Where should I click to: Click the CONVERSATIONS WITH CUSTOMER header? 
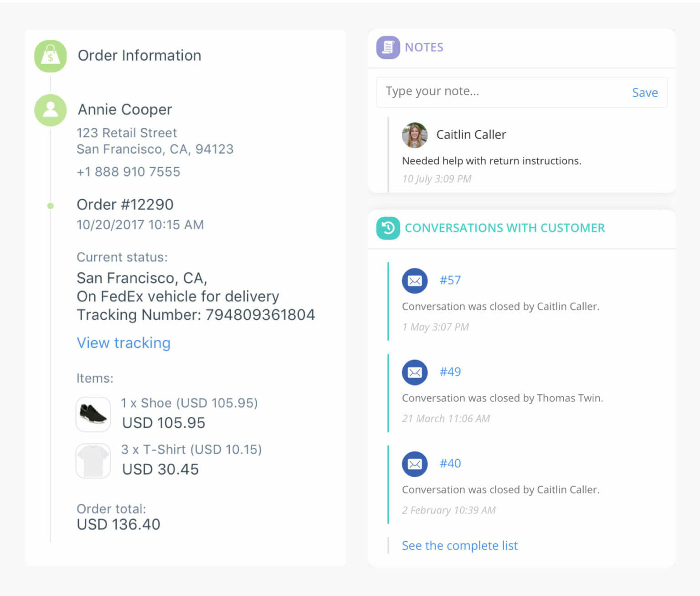point(505,228)
